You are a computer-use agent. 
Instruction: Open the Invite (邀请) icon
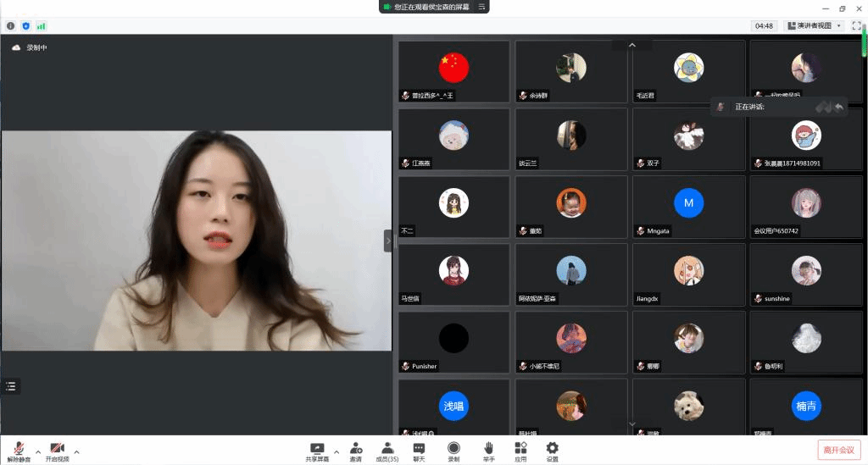(x=356, y=449)
